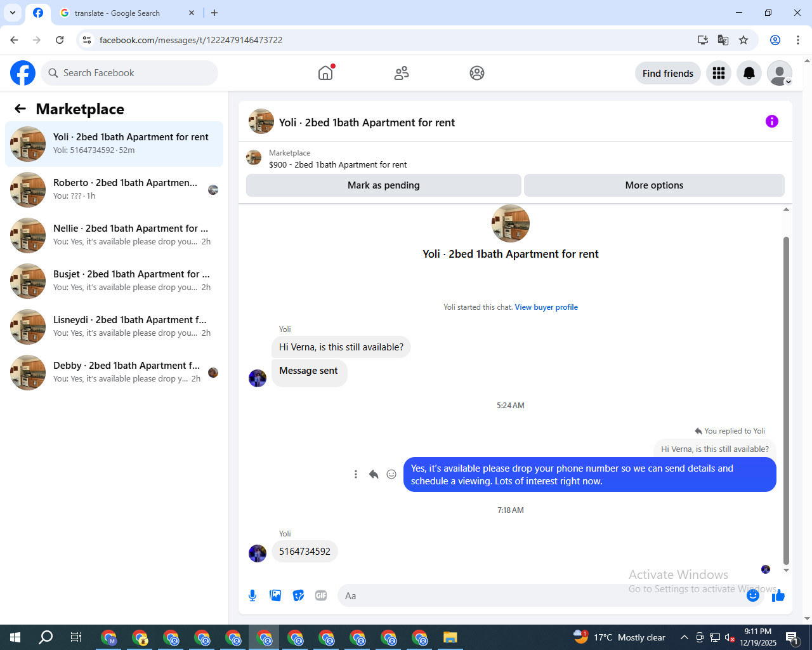Open the Windows Start menu
This screenshot has width=812, height=650.
pos(15,637)
